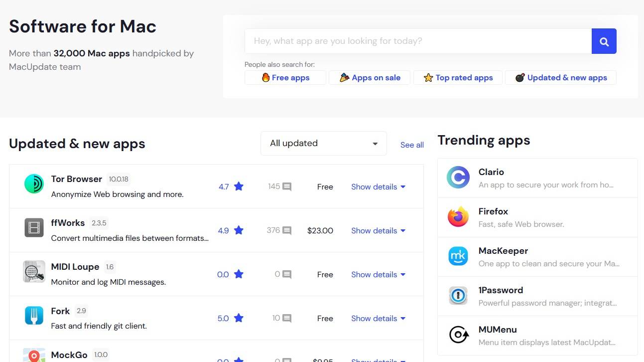Open the Apps on sale page
The width and height of the screenshot is (644, 362).
[370, 77]
